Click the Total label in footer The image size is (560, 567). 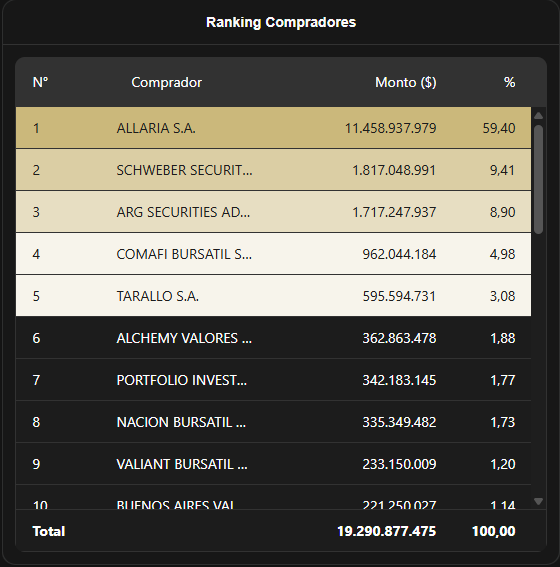coord(49,531)
